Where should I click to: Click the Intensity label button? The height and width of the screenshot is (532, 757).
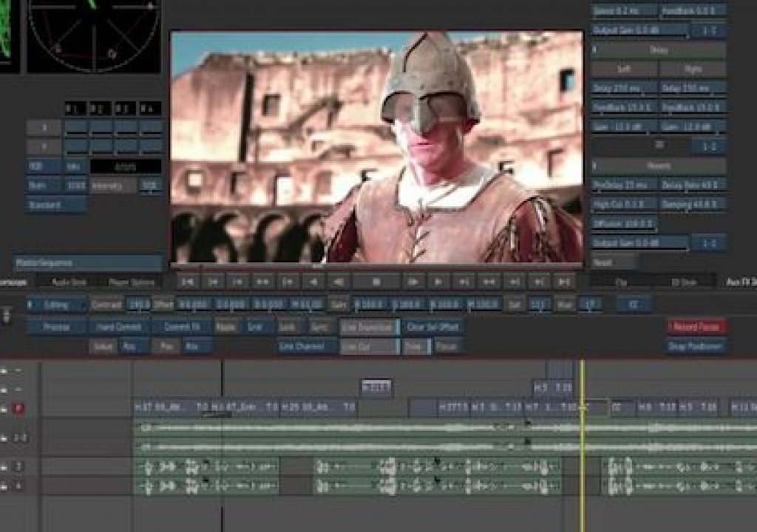(x=113, y=185)
